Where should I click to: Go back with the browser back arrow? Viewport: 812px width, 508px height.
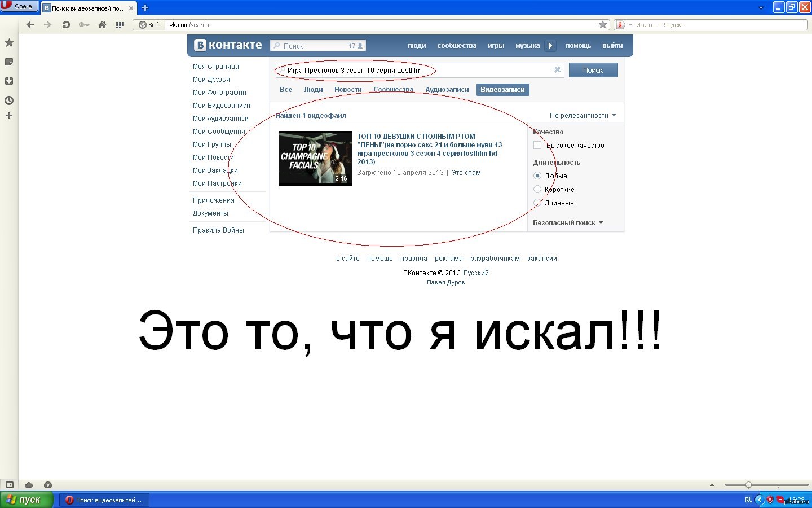pyautogui.click(x=30, y=25)
